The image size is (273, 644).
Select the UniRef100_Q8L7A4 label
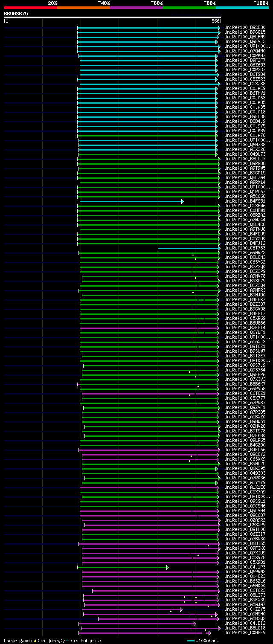(x=245, y=178)
